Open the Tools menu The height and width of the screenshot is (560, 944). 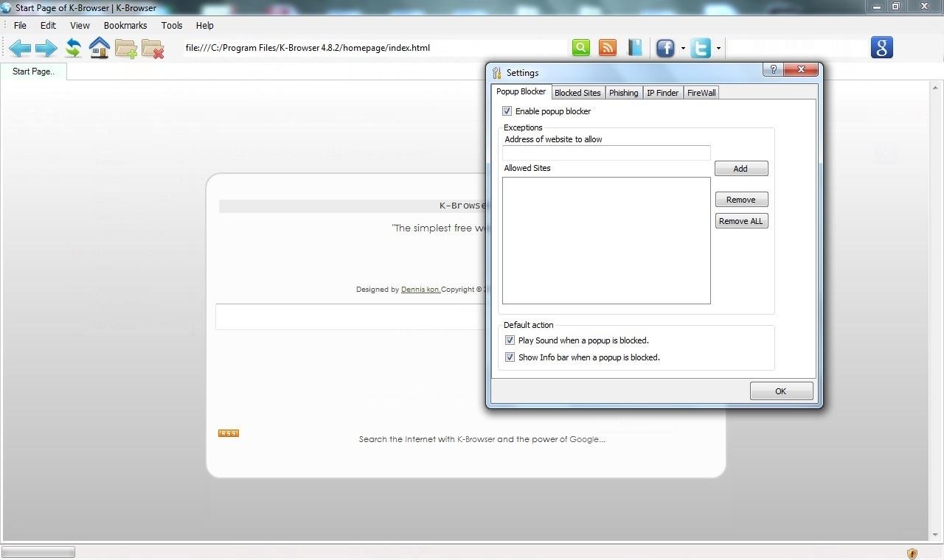171,25
